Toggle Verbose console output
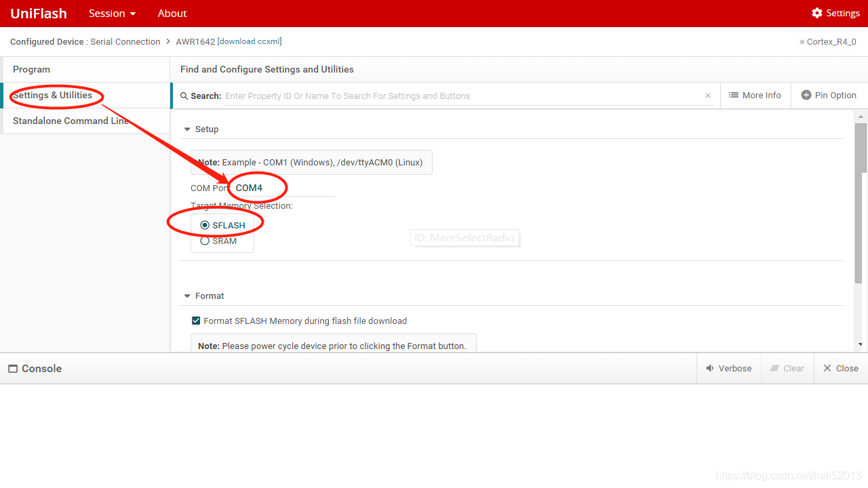868x488 pixels. 729,369
